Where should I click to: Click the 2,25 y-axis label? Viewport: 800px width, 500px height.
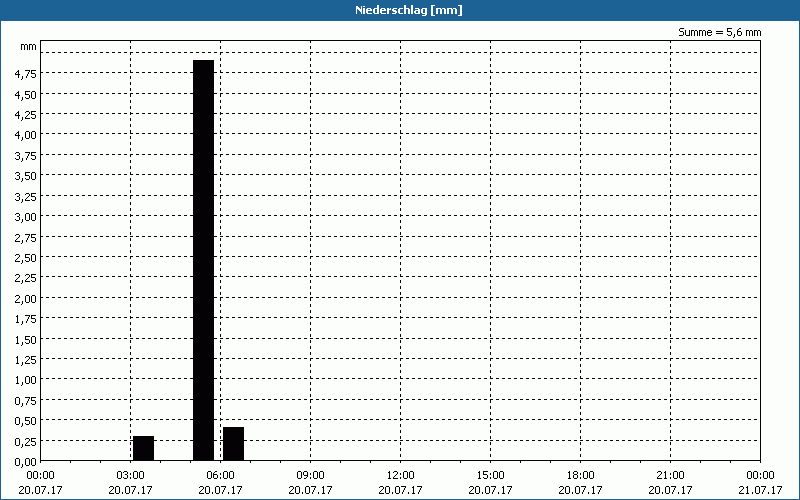pyautogui.click(x=26, y=278)
